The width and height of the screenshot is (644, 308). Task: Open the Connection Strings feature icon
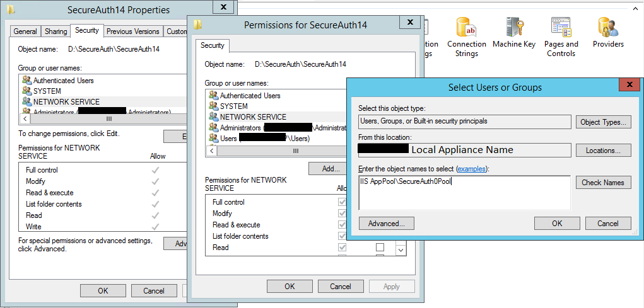pos(467,37)
